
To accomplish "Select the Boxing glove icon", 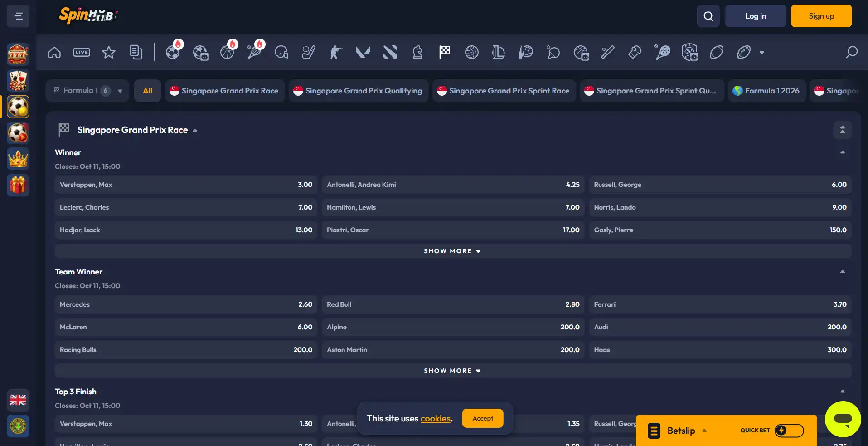I will (x=635, y=53).
